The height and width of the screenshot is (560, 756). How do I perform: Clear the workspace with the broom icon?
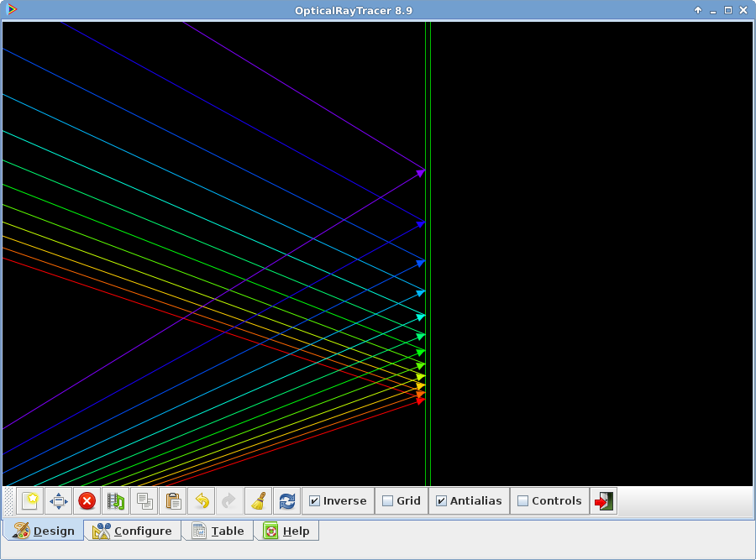coord(257,500)
